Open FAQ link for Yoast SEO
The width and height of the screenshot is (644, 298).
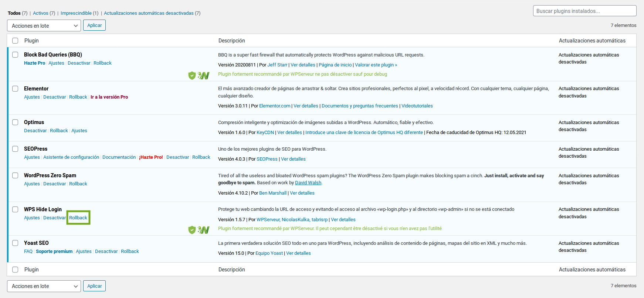coord(28,251)
